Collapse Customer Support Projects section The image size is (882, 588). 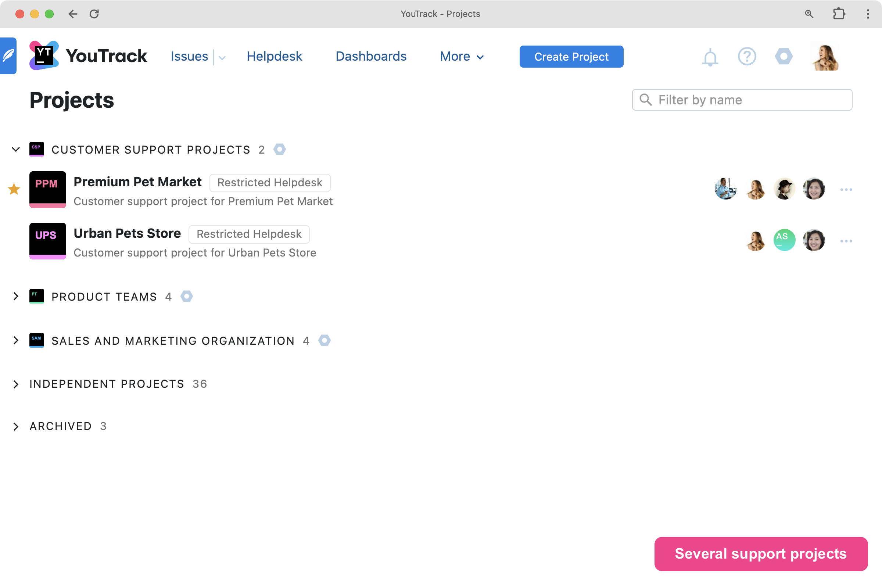pyautogui.click(x=16, y=149)
